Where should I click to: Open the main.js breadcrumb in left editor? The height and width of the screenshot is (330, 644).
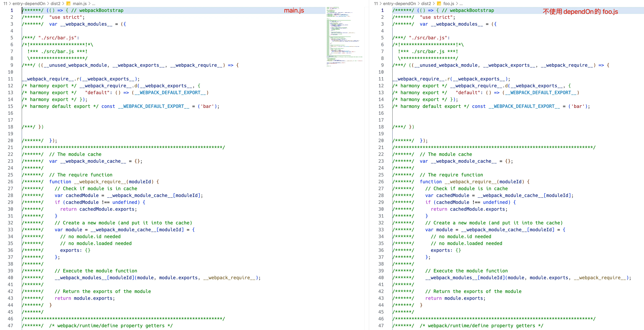click(79, 3)
